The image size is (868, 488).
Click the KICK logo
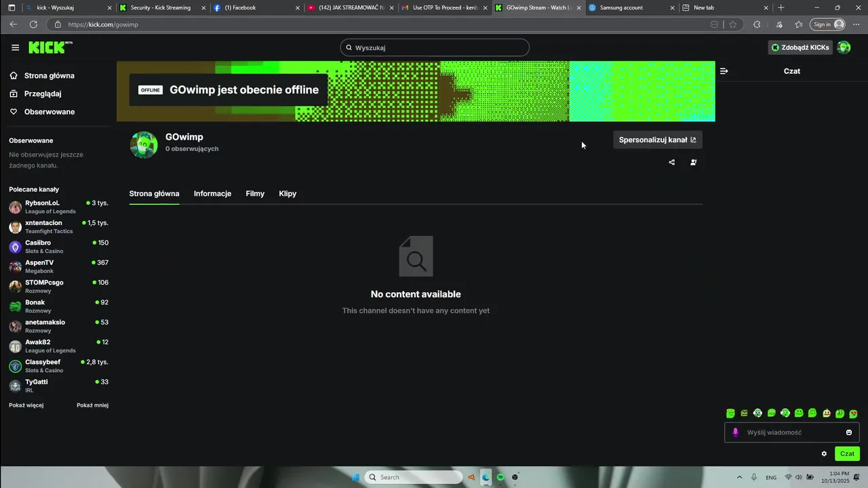point(50,47)
